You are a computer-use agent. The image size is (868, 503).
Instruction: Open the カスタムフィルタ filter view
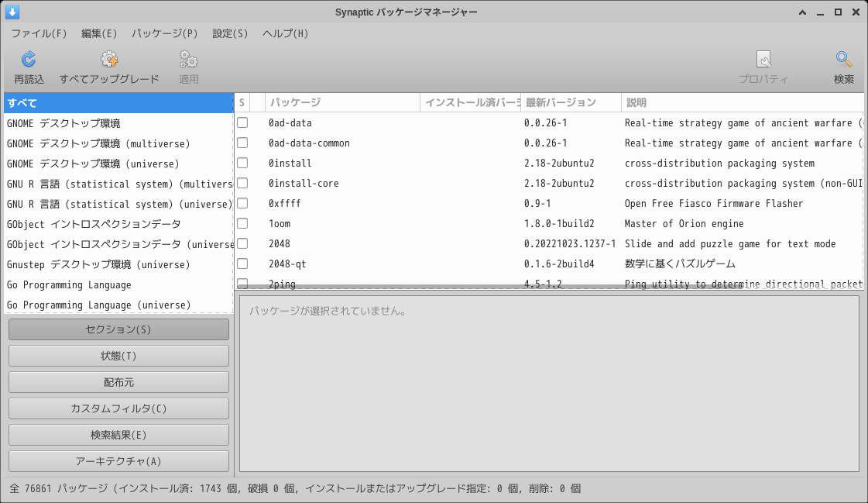[x=118, y=408]
